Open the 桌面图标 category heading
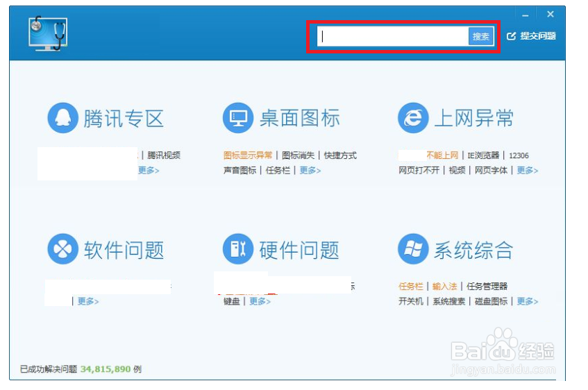588x390 pixels. point(300,118)
